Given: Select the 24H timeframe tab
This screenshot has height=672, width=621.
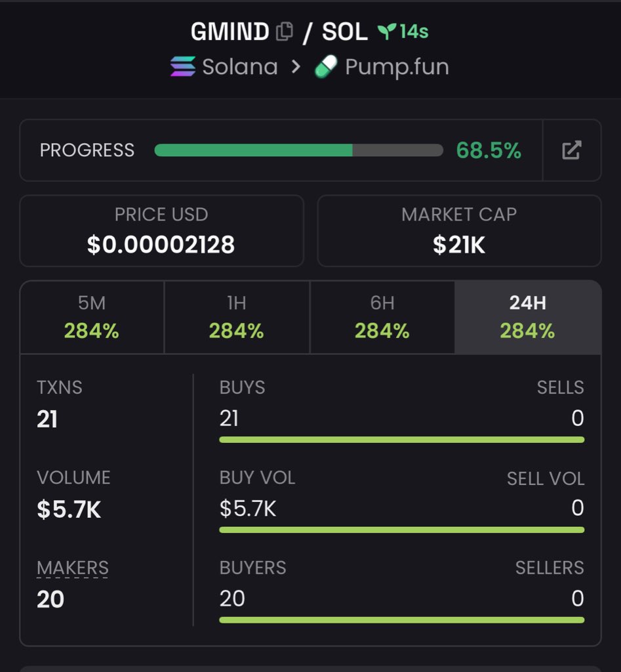Looking at the screenshot, I should pos(527,317).
